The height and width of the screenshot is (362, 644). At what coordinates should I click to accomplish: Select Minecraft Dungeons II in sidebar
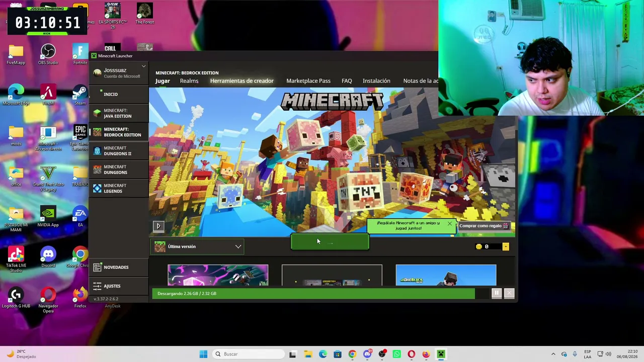coord(119,151)
